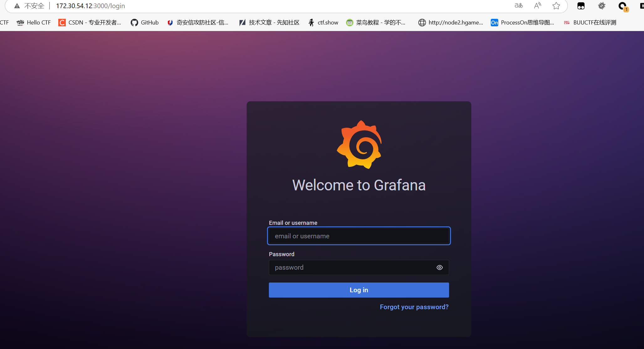
Task: Click the address bar URL 172.30.54.12:3000/login
Action: [x=90, y=6]
